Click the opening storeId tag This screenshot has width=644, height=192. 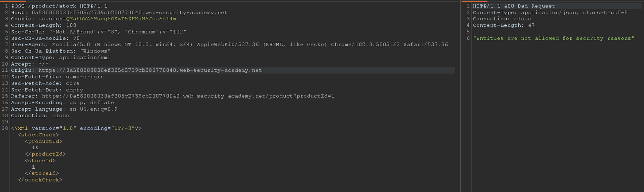point(40,160)
